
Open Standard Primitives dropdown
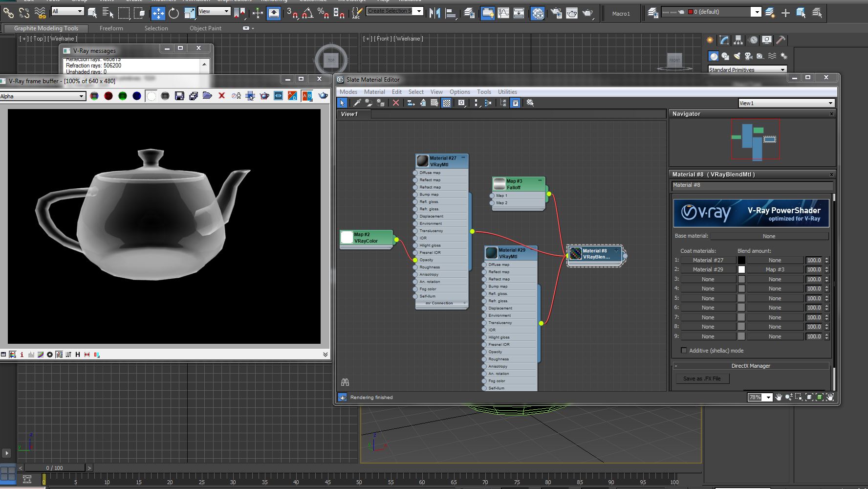pos(747,70)
